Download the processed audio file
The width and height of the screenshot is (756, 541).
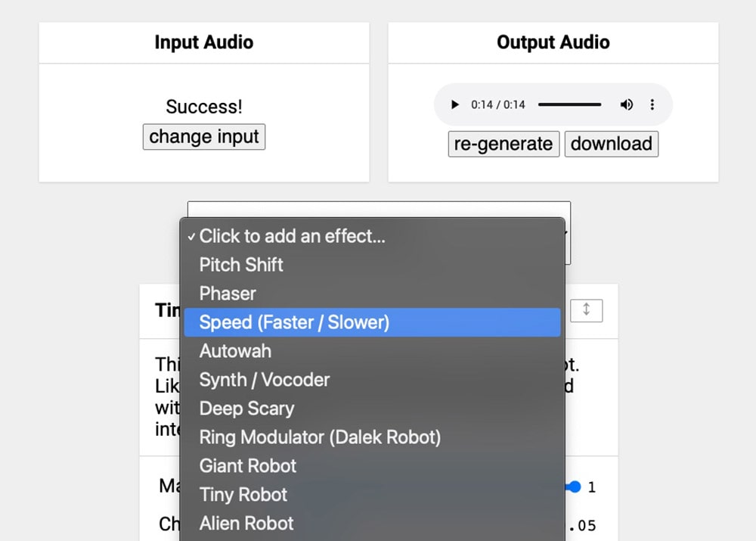click(x=611, y=144)
